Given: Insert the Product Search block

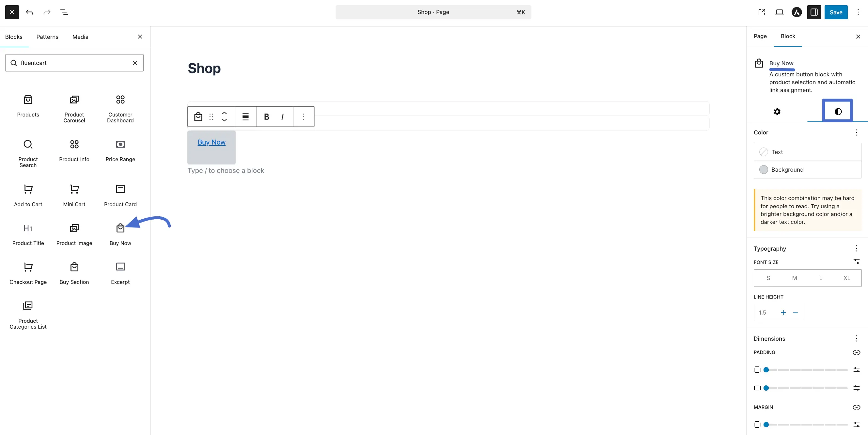Looking at the screenshot, I should click(x=28, y=153).
